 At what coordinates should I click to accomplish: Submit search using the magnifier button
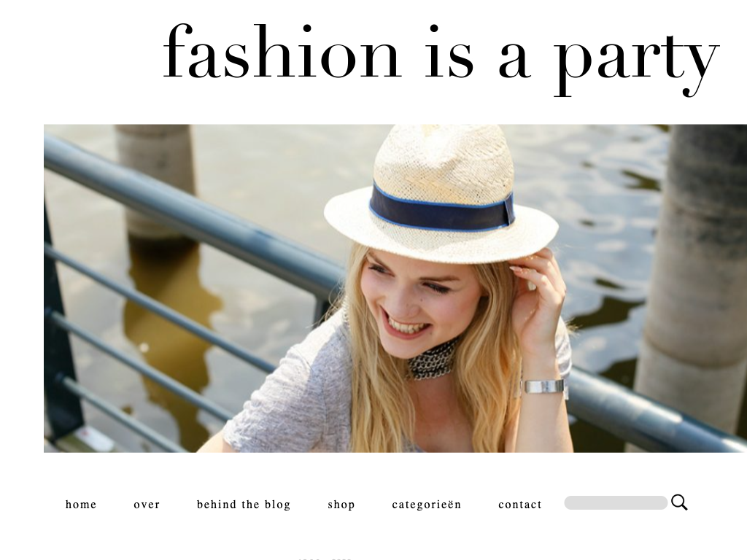679,502
